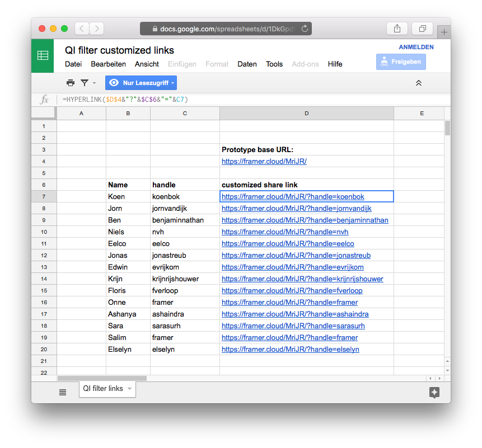Click the Safari share icon

coord(397,29)
